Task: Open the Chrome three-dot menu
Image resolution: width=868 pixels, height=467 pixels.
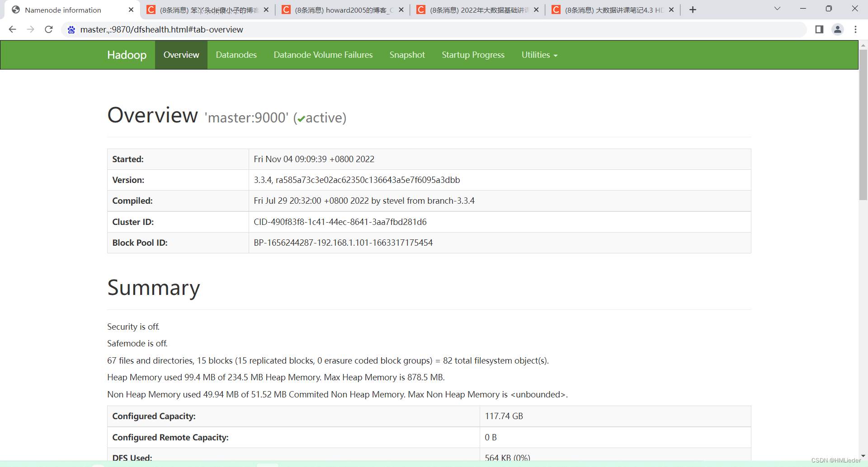Action: (855, 29)
